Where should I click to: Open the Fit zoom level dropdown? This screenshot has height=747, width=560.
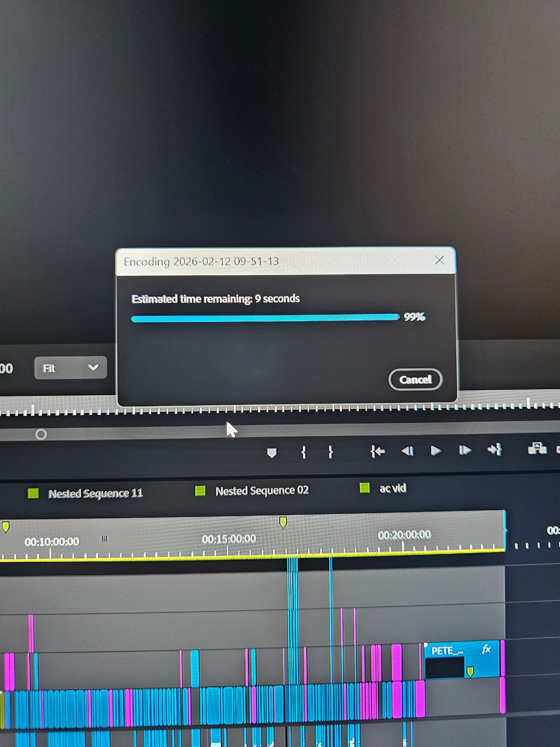coord(71,368)
